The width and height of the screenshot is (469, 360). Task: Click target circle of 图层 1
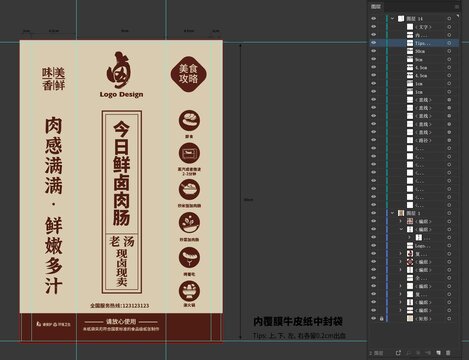click(449, 213)
